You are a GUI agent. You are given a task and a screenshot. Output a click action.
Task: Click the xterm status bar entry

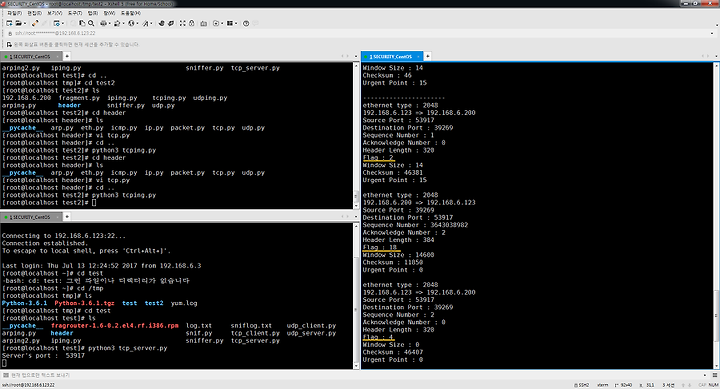tap(602, 385)
